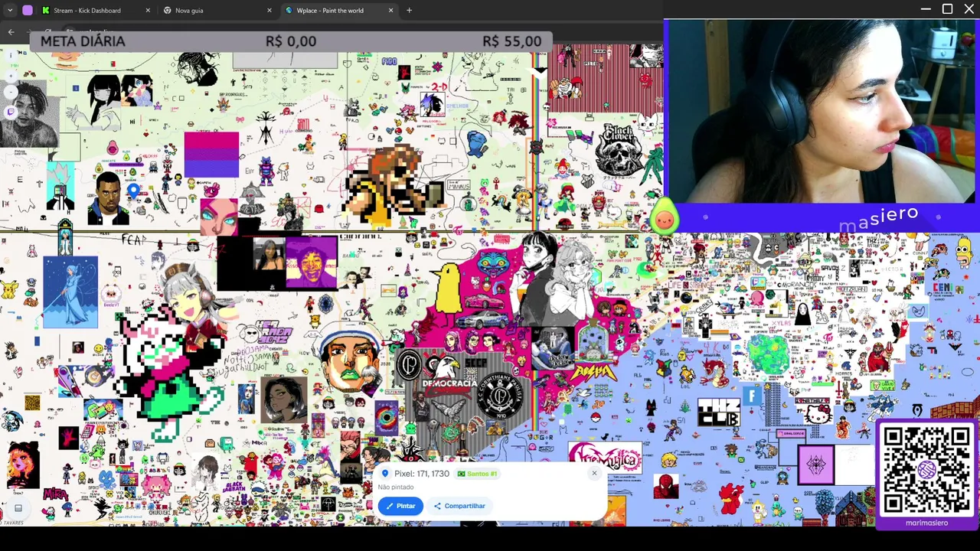Open a new browser tab
The width and height of the screenshot is (980, 551).
[409, 11]
